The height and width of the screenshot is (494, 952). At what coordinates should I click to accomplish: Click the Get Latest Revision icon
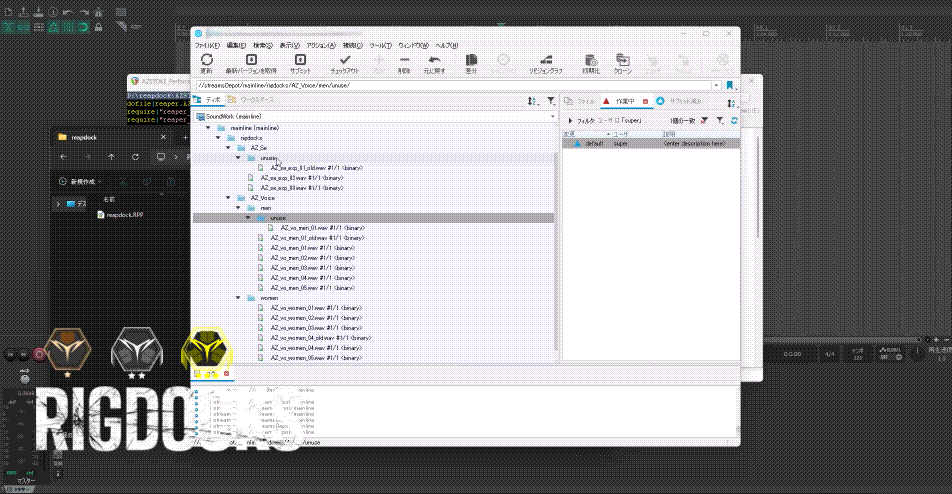coord(251,61)
